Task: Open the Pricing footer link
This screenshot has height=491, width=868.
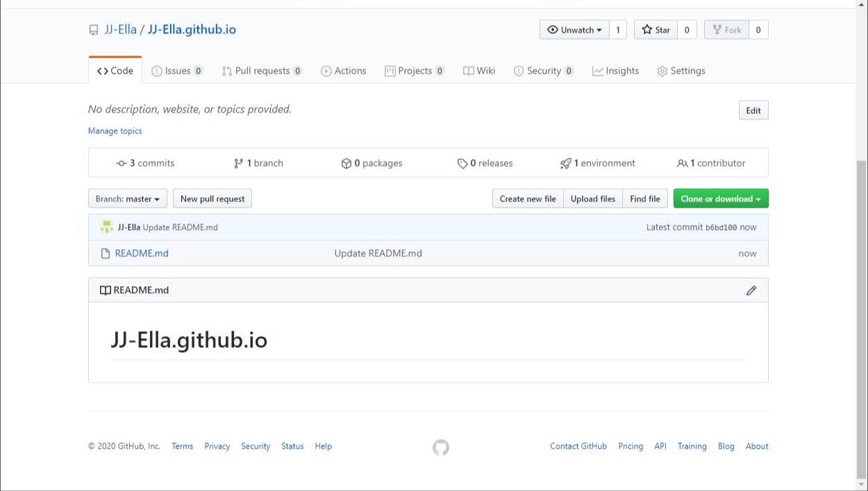Action: tap(631, 447)
